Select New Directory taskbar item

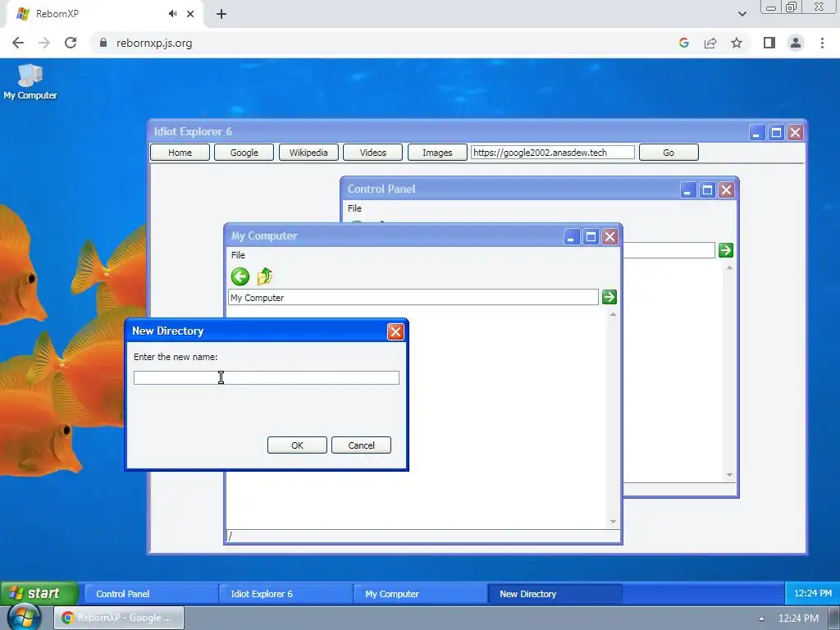pos(555,594)
